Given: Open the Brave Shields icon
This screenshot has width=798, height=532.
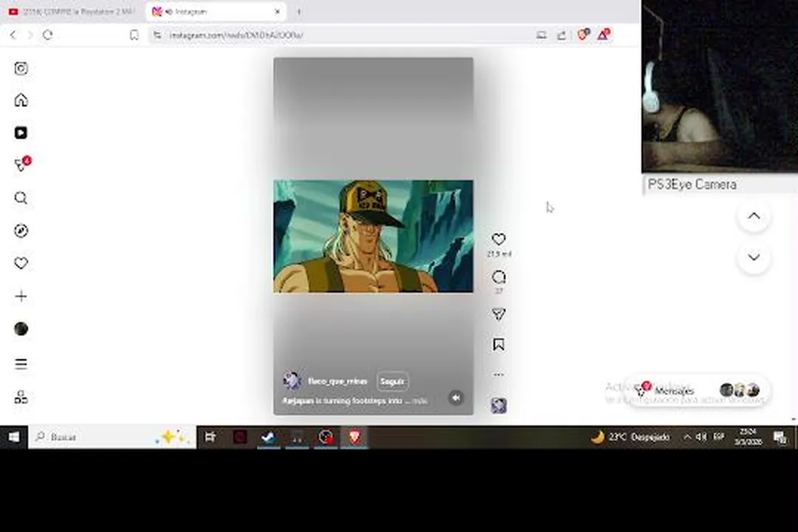Looking at the screenshot, I should tap(583, 35).
